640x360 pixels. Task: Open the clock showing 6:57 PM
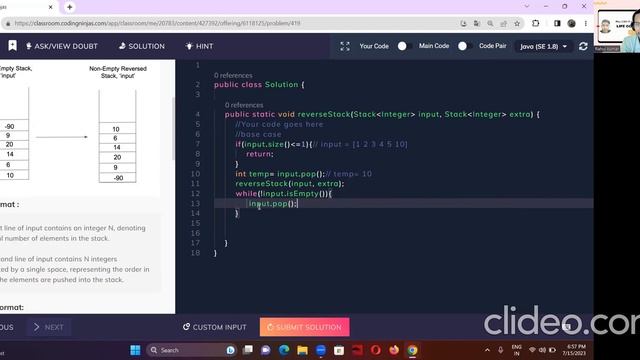[x=574, y=350]
